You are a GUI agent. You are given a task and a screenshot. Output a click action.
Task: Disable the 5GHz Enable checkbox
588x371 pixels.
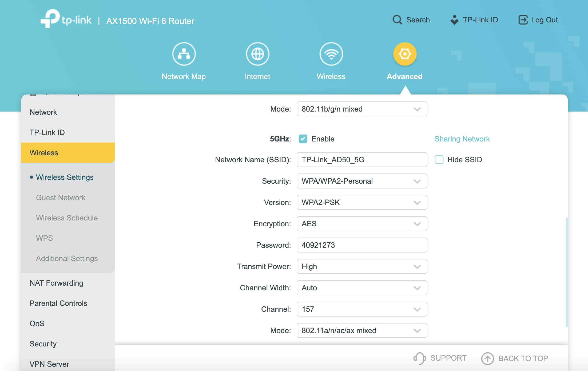(303, 139)
